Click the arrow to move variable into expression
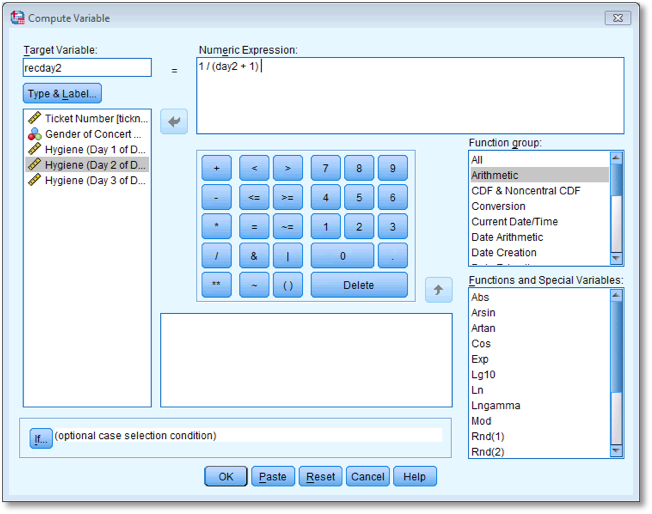652x514 pixels. [x=175, y=122]
